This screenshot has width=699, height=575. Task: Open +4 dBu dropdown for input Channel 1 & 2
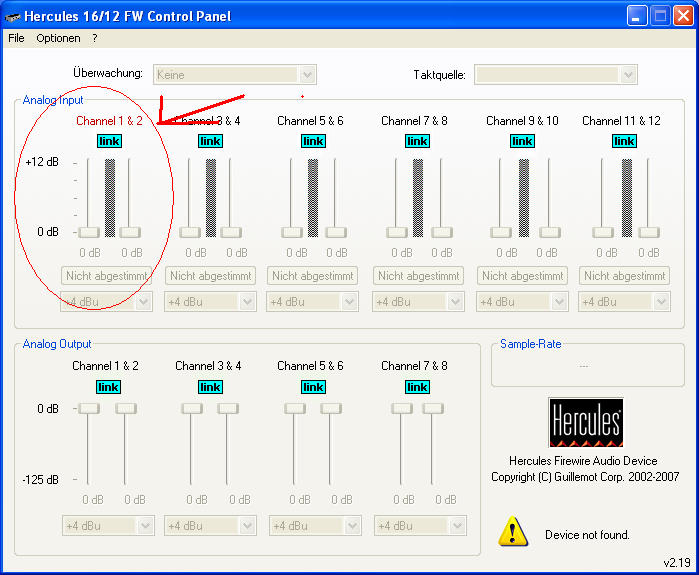(107, 302)
